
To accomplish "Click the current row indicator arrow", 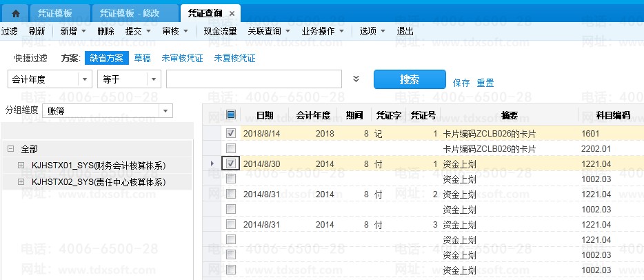I will coord(212,163).
